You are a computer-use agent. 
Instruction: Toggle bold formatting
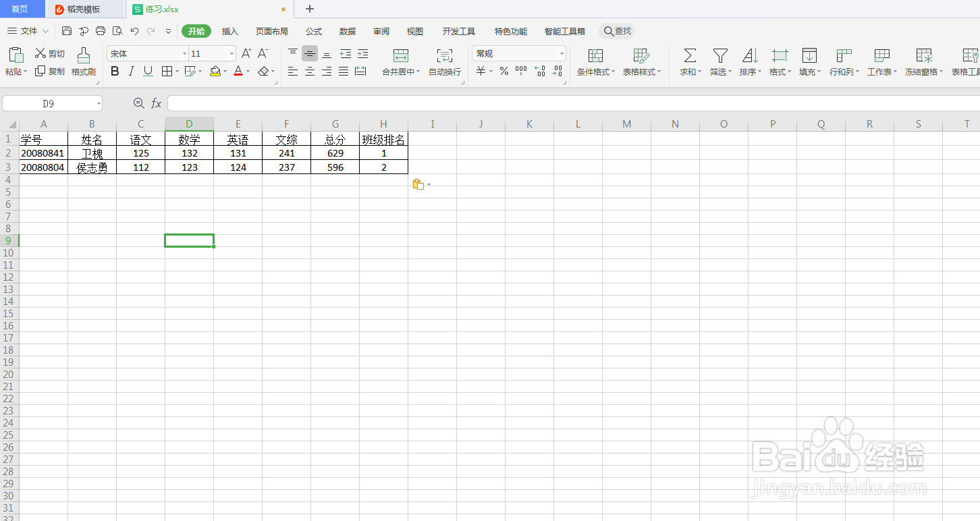(x=115, y=71)
